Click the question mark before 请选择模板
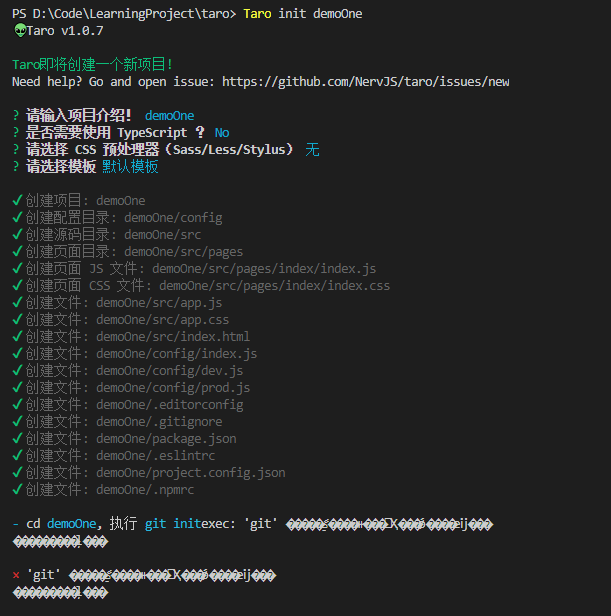The height and width of the screenshot is (616, 611). tap(16, 166)
